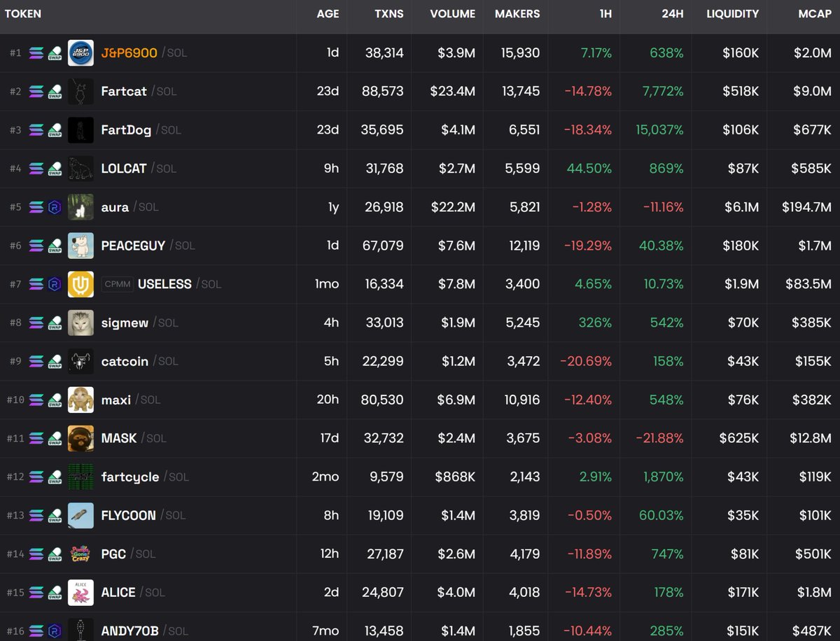Image resolution: width=840 pixels, height=641 pixels.
Task: Click the sigmew cat token image
Action: pyautogui.click(x=80, y=323)
